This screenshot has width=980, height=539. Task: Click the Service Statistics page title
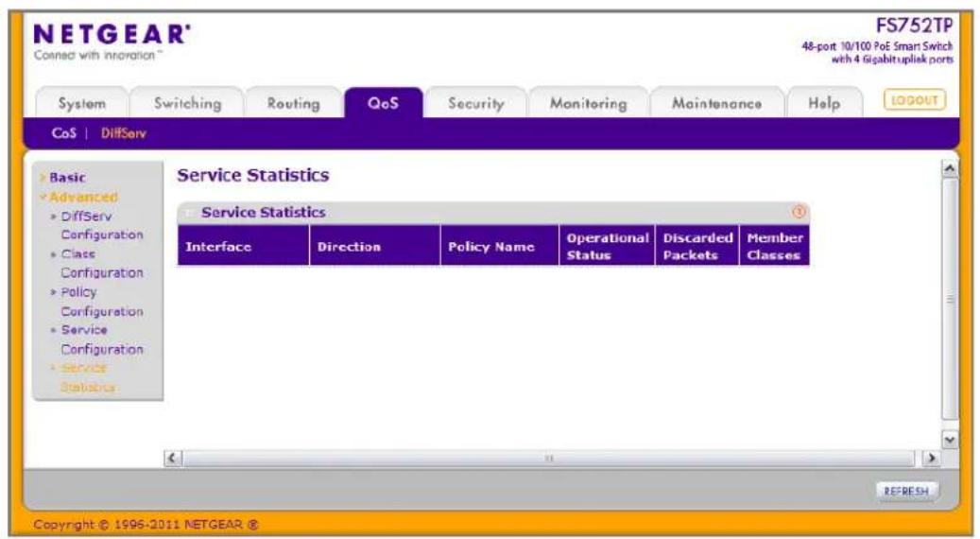253,175
